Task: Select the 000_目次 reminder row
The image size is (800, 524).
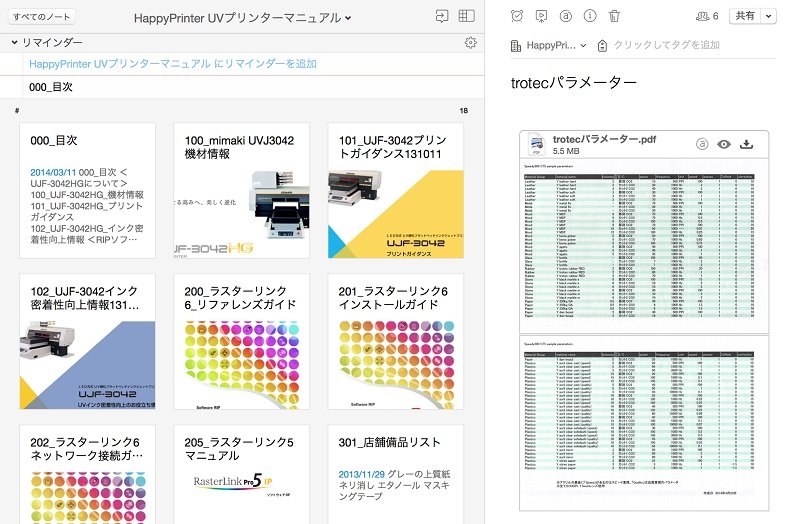Action: tap(242, 87)
